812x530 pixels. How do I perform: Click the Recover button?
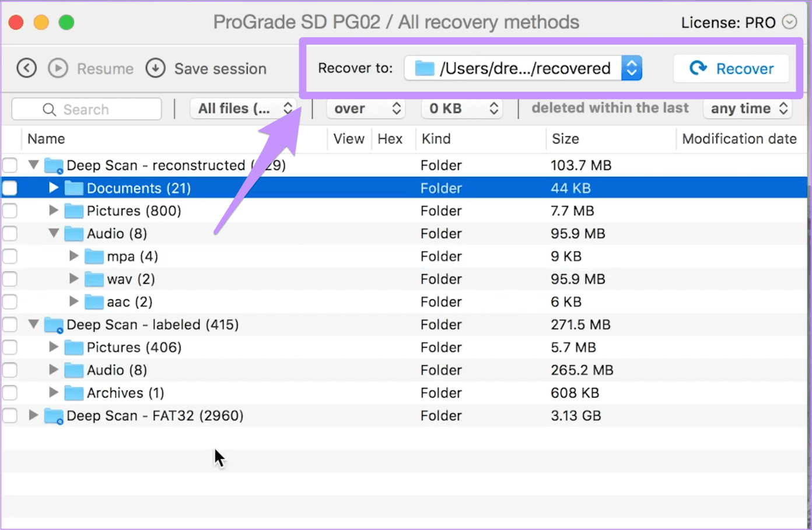coord(731,68)
